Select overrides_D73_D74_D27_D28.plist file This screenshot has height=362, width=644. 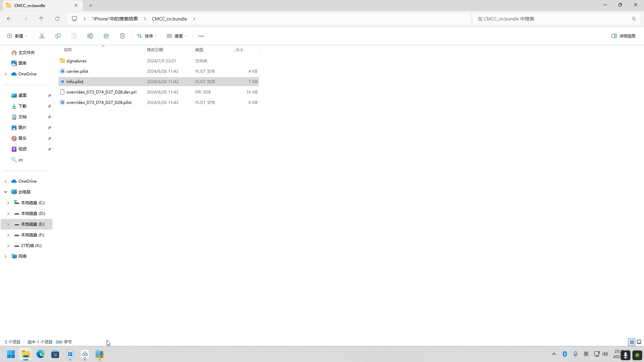[159, 102]
